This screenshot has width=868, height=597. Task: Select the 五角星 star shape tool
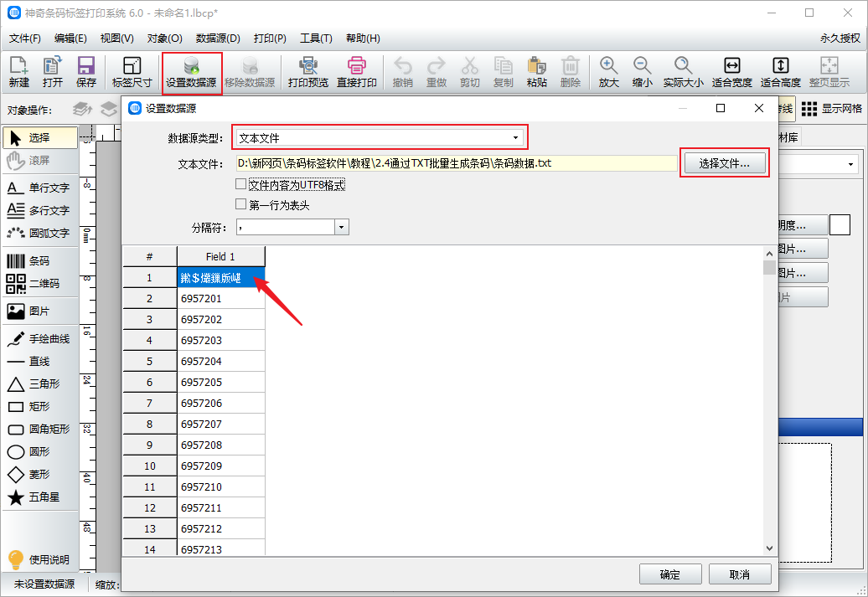point(39,497)
